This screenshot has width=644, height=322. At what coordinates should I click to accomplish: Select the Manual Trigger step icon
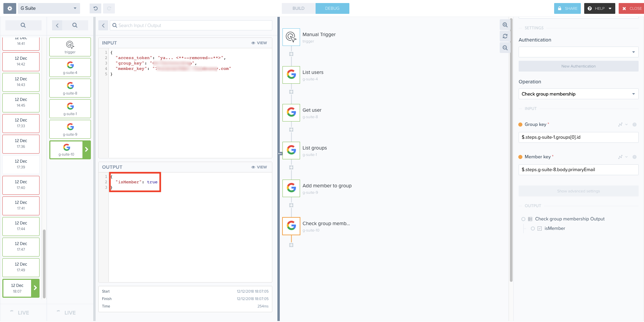(x=291, y=37)
